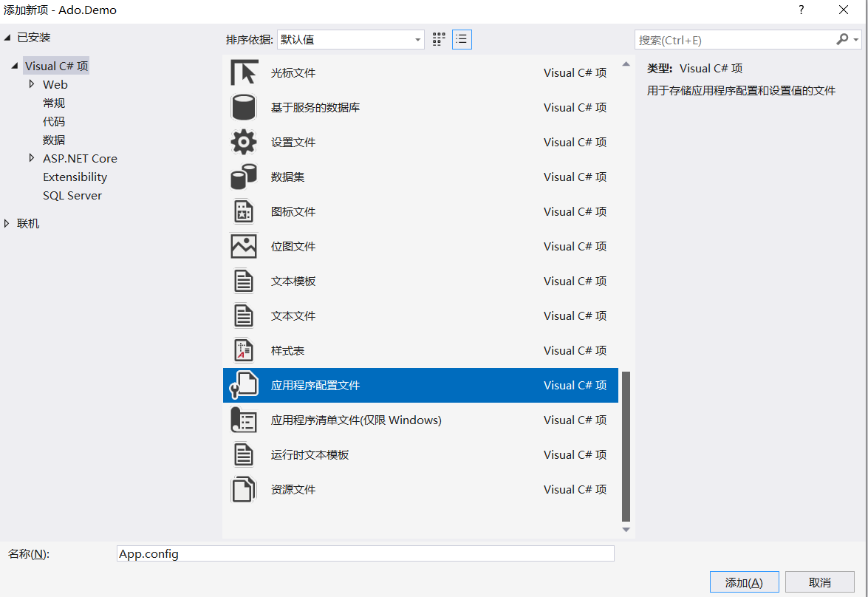Click in the 名称 name field containing App.config
868x597 pixels.
366,553
